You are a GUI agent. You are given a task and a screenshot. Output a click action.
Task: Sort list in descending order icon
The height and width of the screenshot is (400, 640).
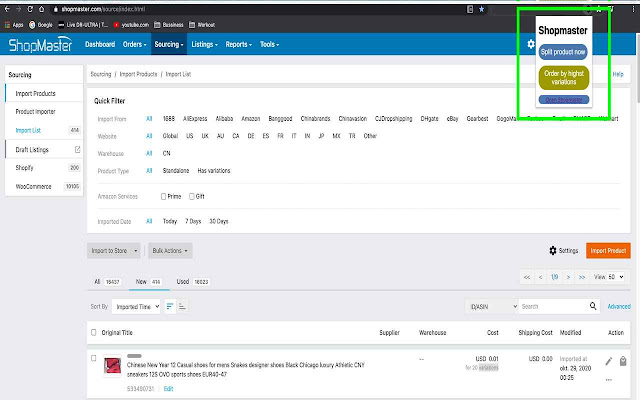170,307
